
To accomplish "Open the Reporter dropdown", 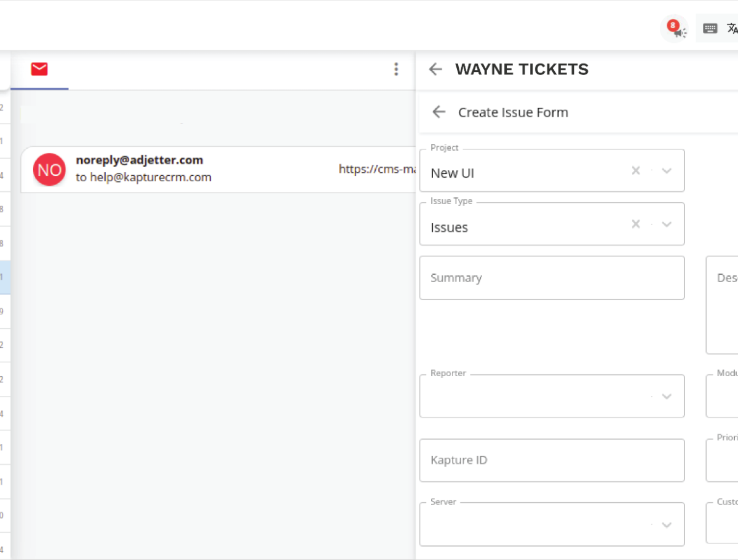I will click(552, 396).
